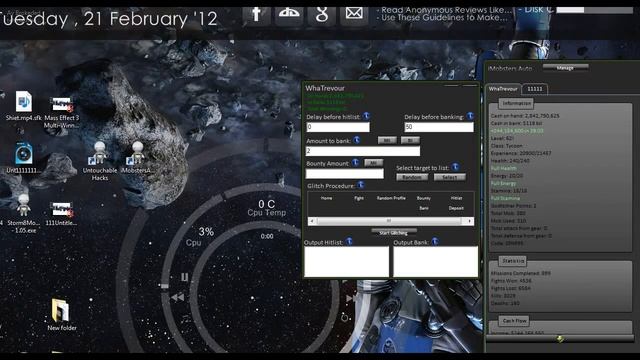640x360 pixels.
Task: Open the Google shortcut in the top bar
Action: click(x=321, y=15)
